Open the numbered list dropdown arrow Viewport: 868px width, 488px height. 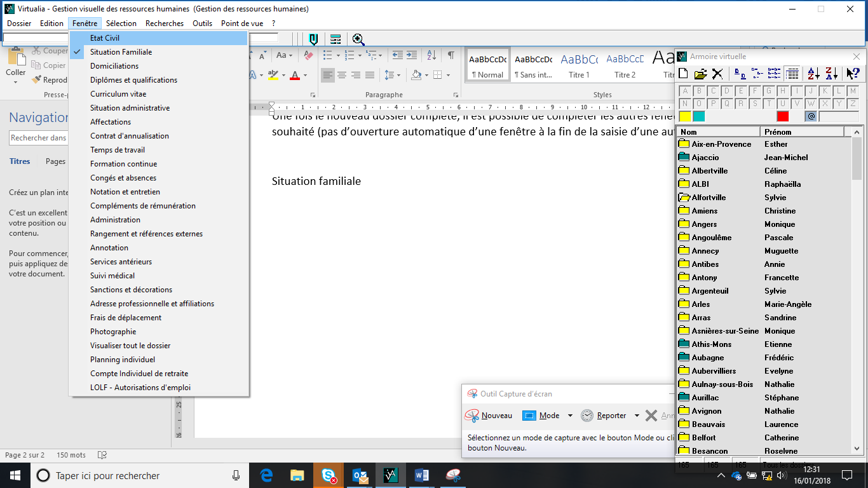point(360,55)
